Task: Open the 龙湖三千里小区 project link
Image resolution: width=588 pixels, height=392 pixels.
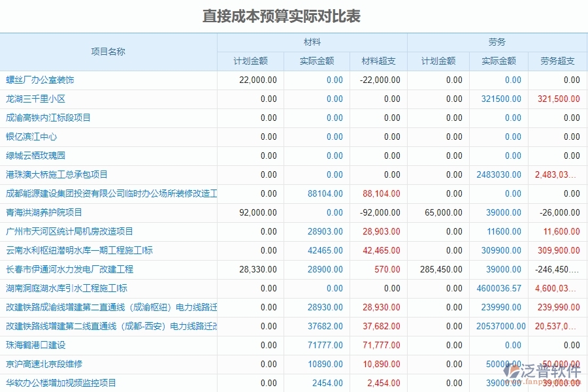Action: (36, 99)
